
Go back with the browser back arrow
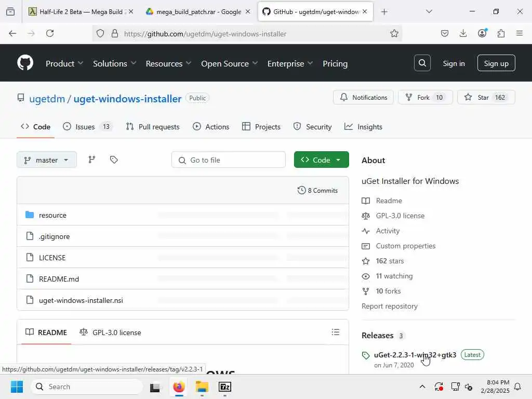(12, 33)
